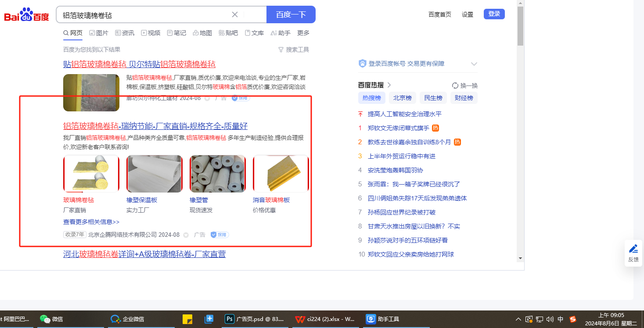Screen dimensions: 644x328
Task: Open hot search 教练去世徐嘉余独自训练8个月
Action: click(x=410, y=142)
